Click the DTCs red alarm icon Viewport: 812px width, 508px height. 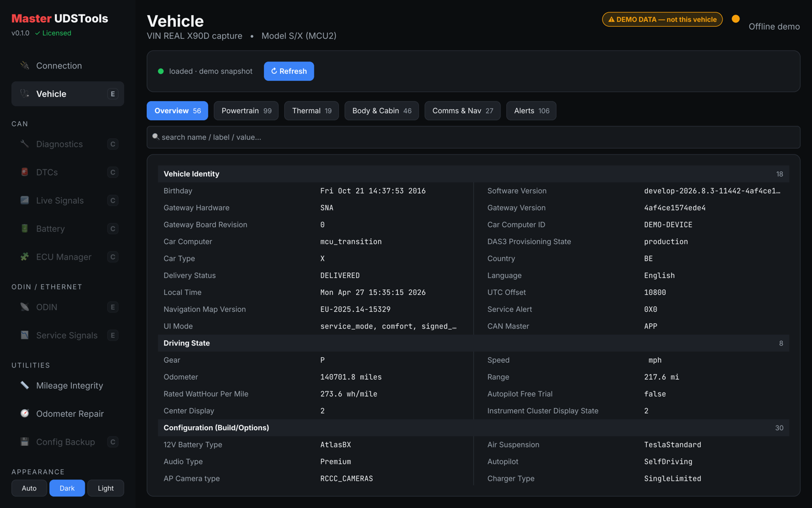tap(24, 172)
